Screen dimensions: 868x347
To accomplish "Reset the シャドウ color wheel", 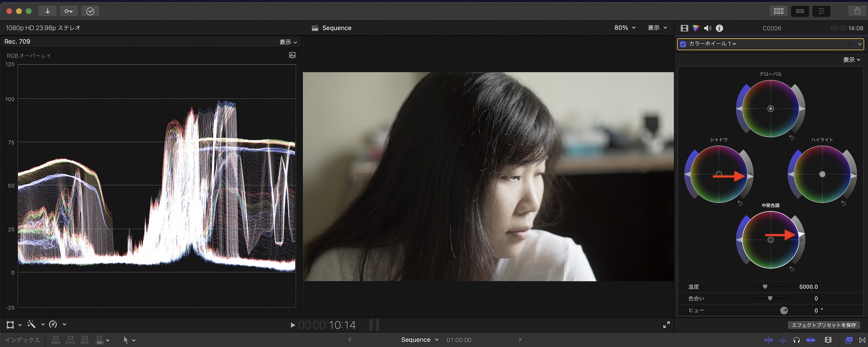I will pos(740,203).
